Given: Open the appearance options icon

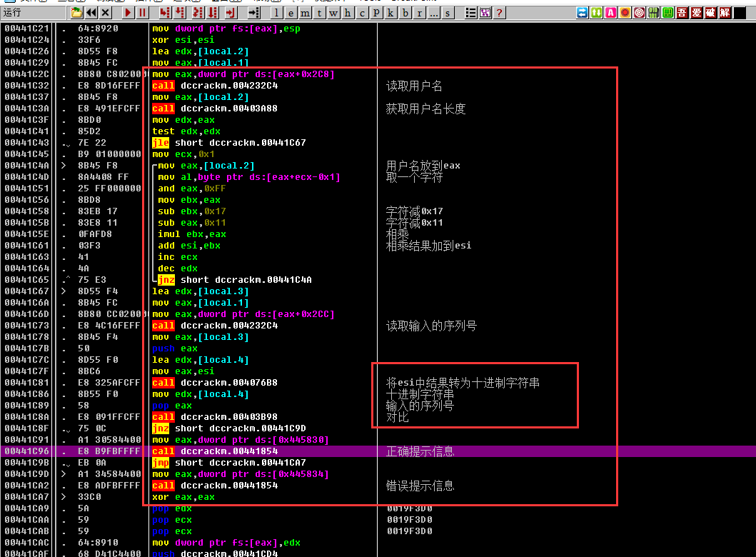Looking at the screenshot, I should tap(485, 13).
